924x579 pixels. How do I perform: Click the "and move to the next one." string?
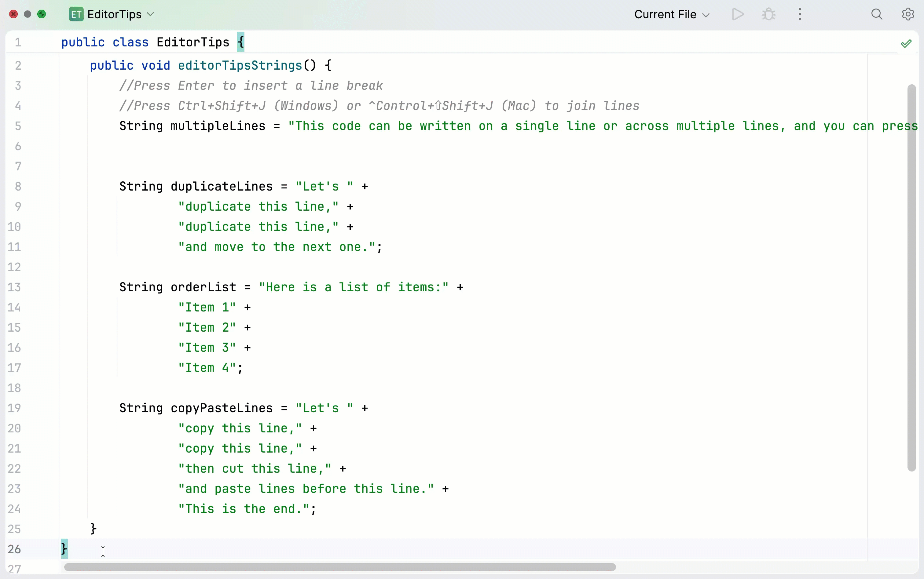click(x=277, y=247)
